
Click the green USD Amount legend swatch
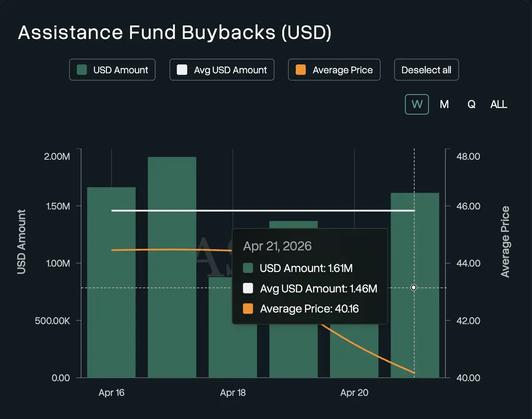pos(82,70)
